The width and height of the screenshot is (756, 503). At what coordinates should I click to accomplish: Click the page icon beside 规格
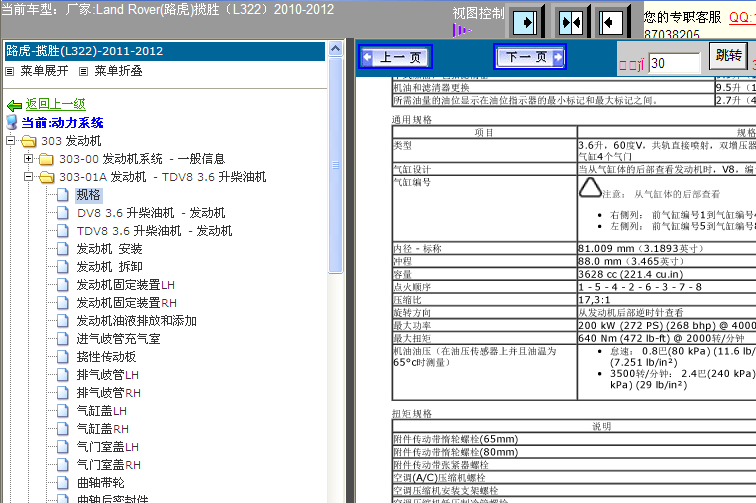click(x=63, y=195)
